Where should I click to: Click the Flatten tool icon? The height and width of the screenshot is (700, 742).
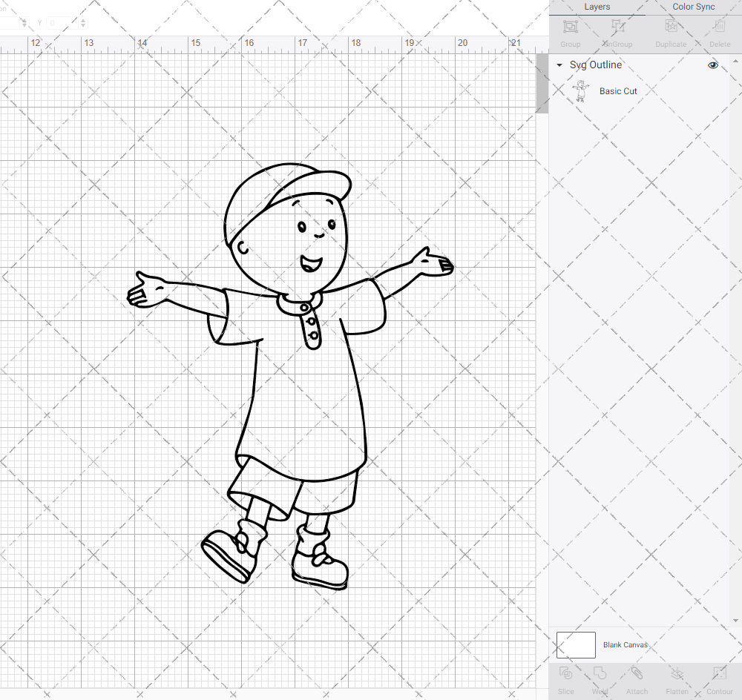[677, 673]
